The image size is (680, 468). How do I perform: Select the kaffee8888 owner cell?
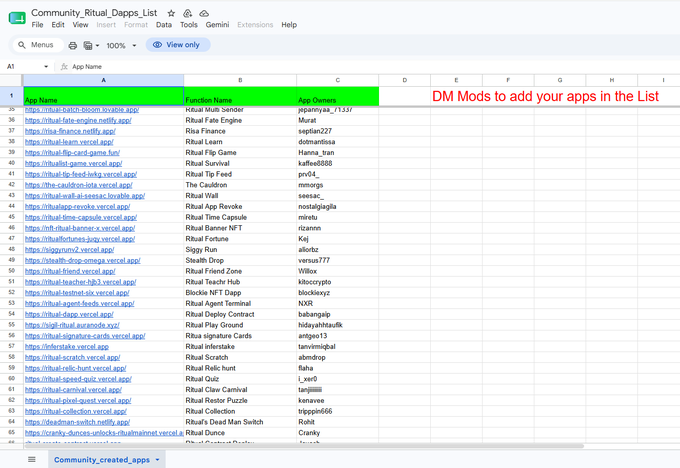pos(337,164)
